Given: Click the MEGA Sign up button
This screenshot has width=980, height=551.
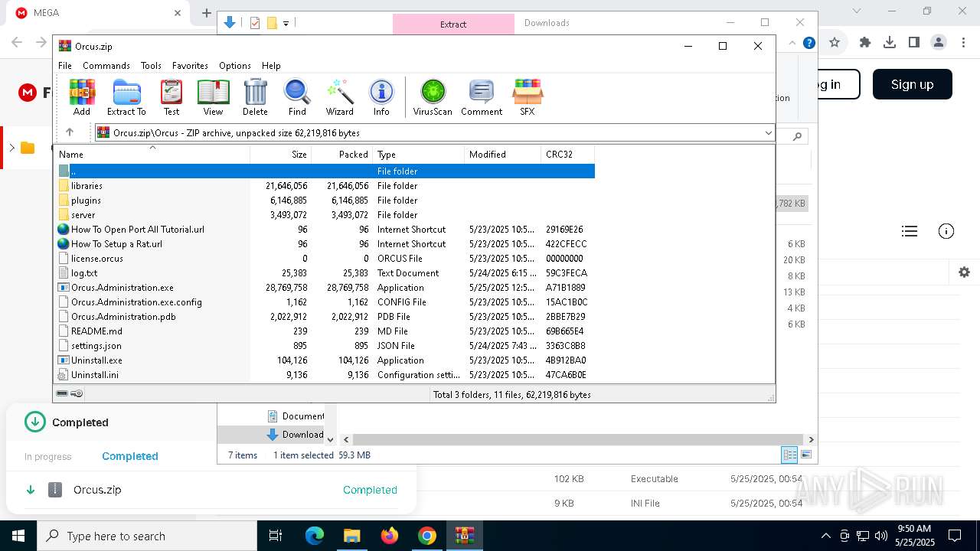Looking at the screenshot, I should coord(913,84).
